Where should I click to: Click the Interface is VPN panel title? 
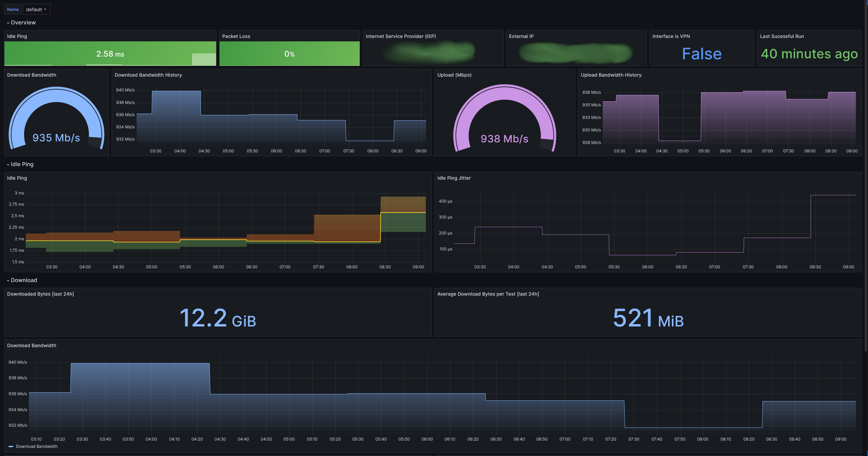pyautogui.click(x=671, y=36)
